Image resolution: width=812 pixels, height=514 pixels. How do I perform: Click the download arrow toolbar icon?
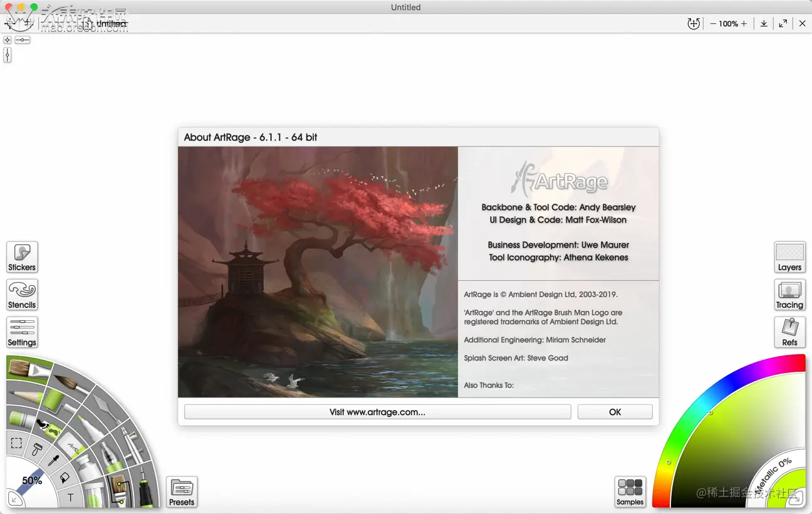click(764, 24)
